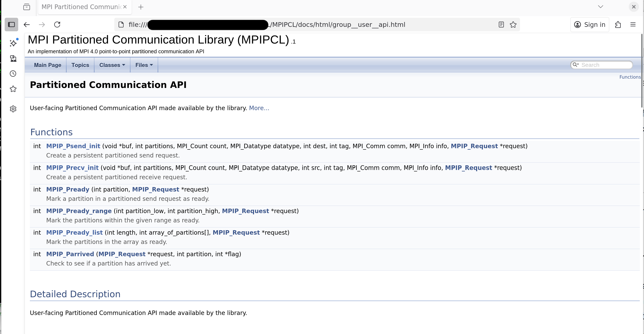Open a new browser tab

(141, 7)
